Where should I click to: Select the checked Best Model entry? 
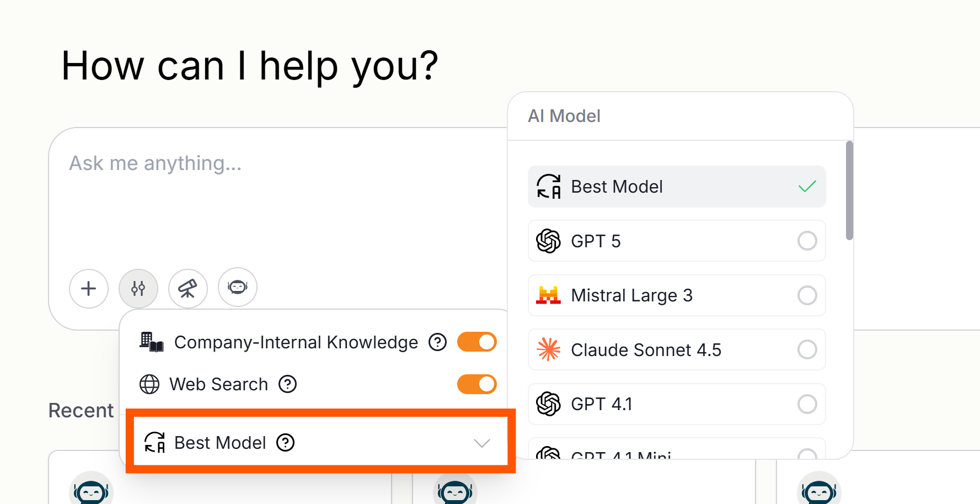click(x=677, y=187)
